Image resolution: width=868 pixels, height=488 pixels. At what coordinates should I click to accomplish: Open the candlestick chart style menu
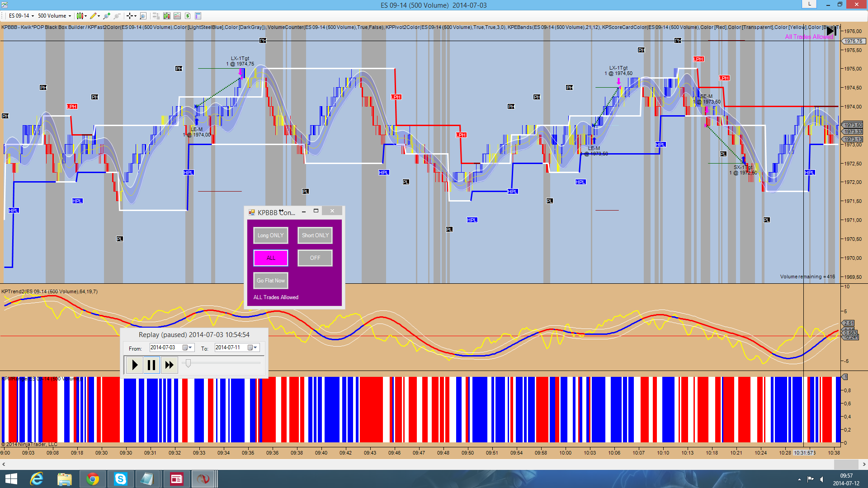[x=81, y=16]
